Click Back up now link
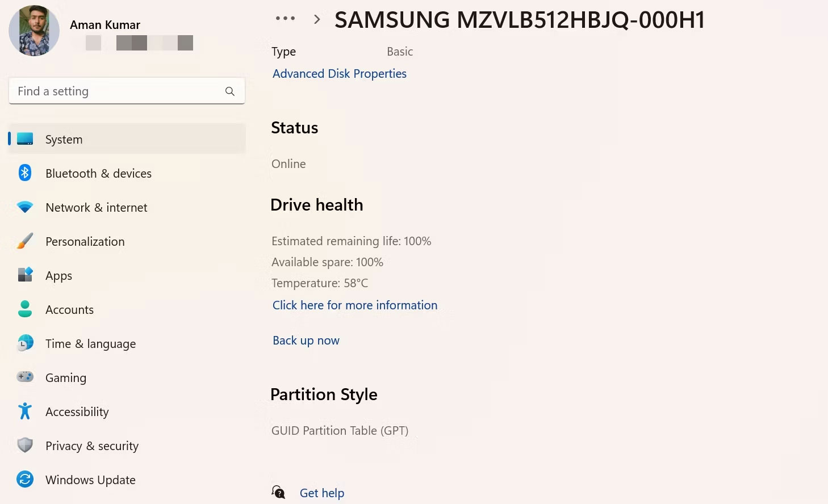Image resolution: width=828 pixels, height=504 pixels. tap(306, 341)
